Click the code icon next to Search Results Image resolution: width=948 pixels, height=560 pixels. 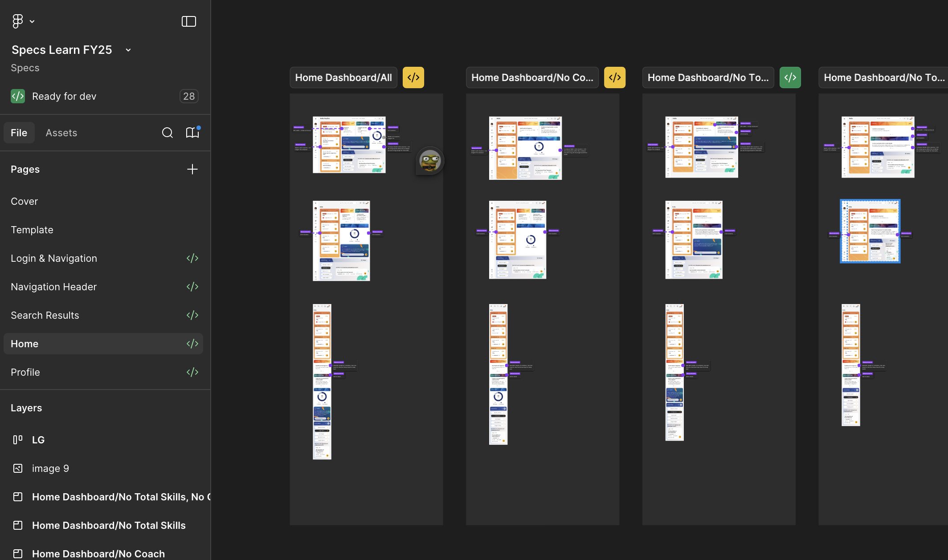pos(192,315)
